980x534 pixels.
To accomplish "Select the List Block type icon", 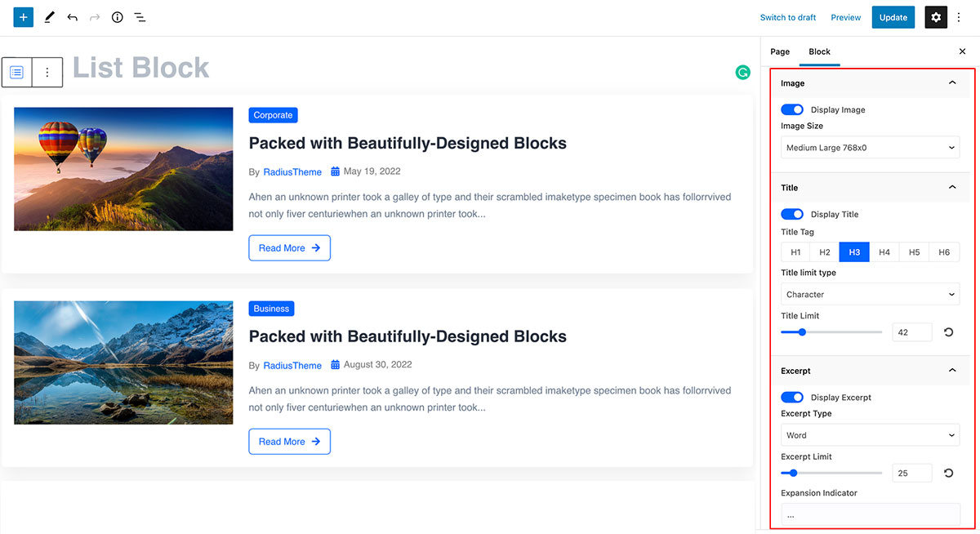I will click(16, 72).
